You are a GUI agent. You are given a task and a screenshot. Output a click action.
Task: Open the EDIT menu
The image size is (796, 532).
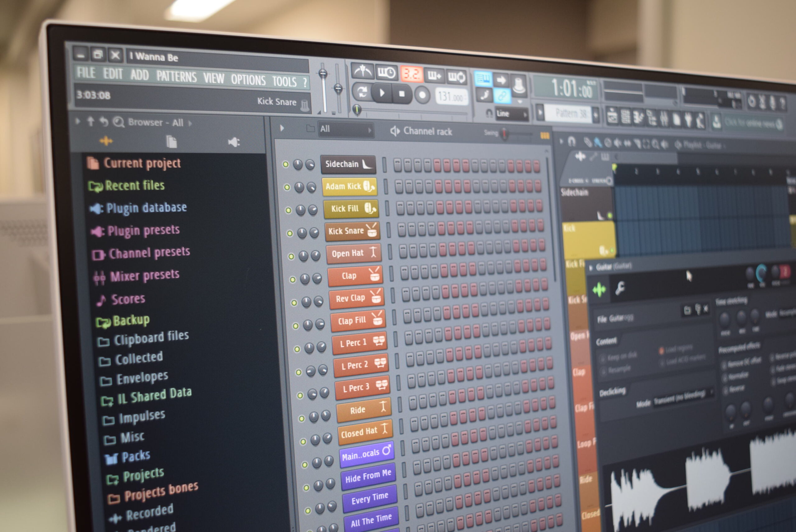point(113,74)
